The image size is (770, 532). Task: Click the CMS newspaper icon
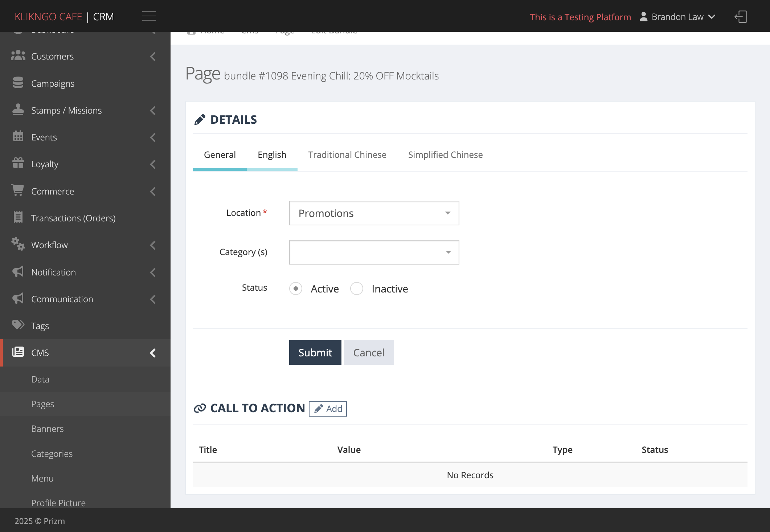18,352
